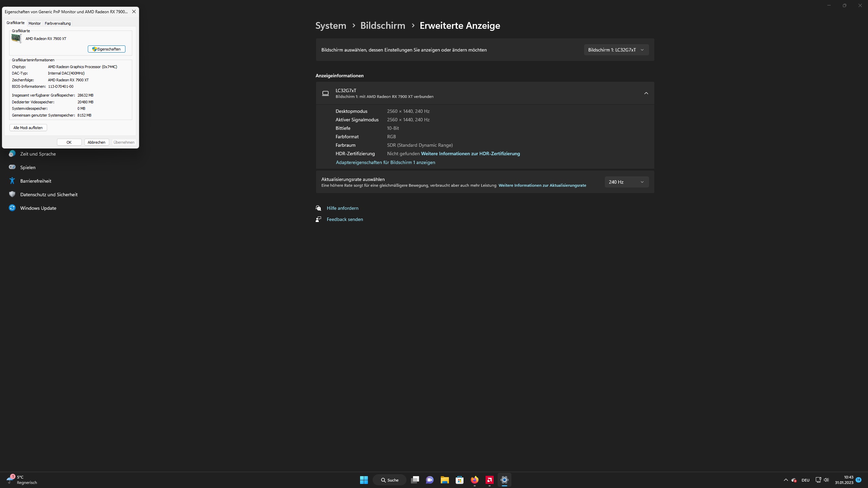Collapse the LC32G7xT display info section
Image resolution: width=868 pixels, height=488 pixels.
click(646, 93)
